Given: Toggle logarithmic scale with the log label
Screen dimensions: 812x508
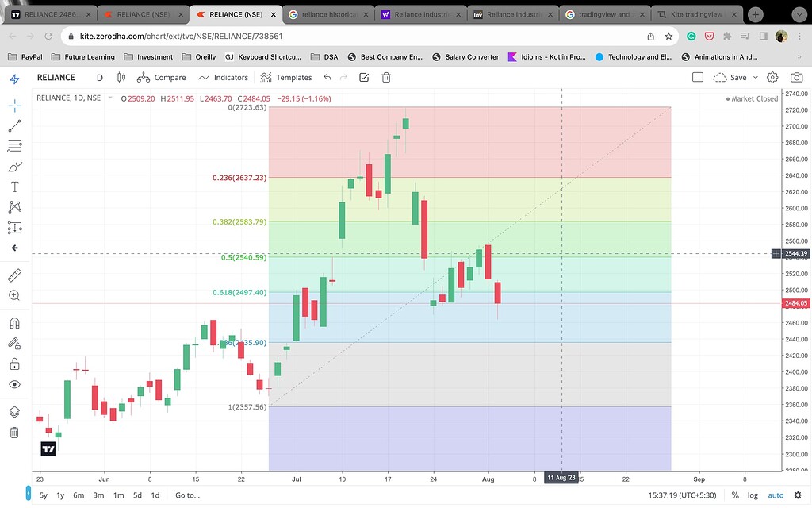Looking at the screenshot, I should tap(752, 495).
